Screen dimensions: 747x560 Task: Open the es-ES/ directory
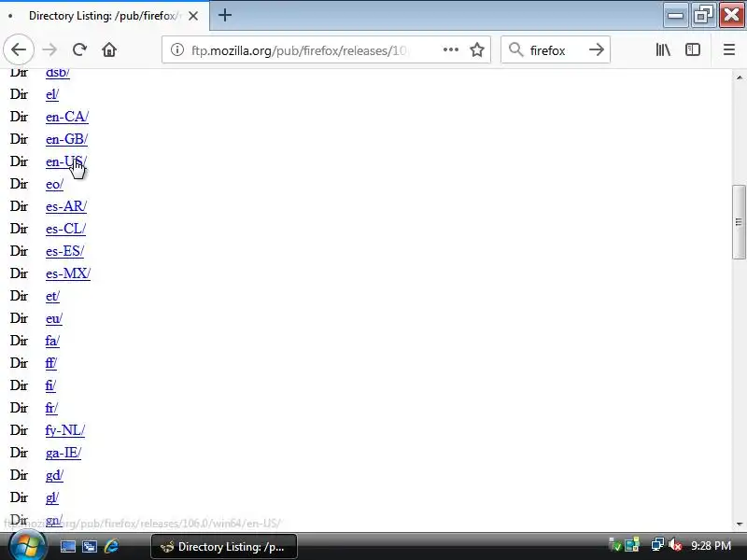[64, 251]
